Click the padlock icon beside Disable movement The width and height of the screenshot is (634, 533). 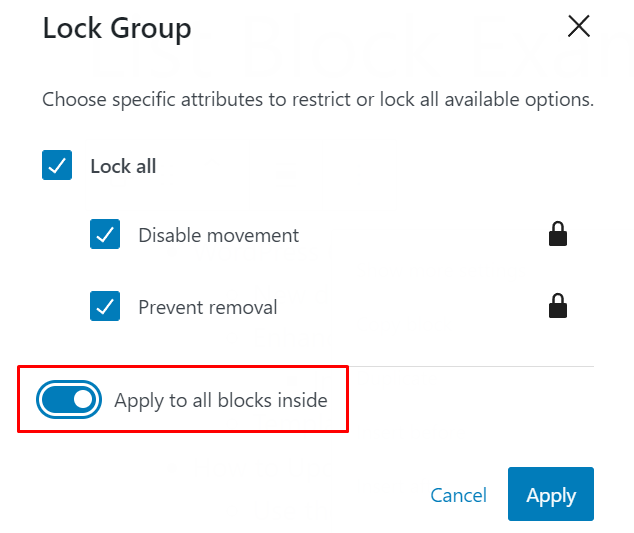point(558,235)
